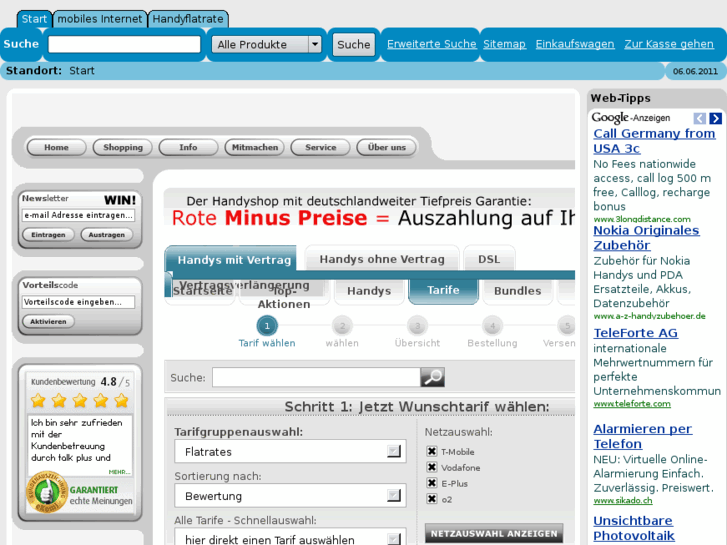
Task: Open the Tarifgruppenauswahl Flatrates dropdown
Action: pos(290,451)
